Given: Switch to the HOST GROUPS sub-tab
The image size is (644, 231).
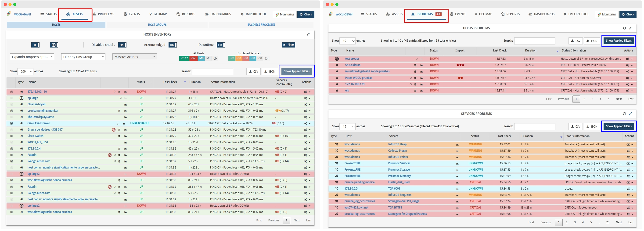Looking at the screenshot, I should (157, 25).
